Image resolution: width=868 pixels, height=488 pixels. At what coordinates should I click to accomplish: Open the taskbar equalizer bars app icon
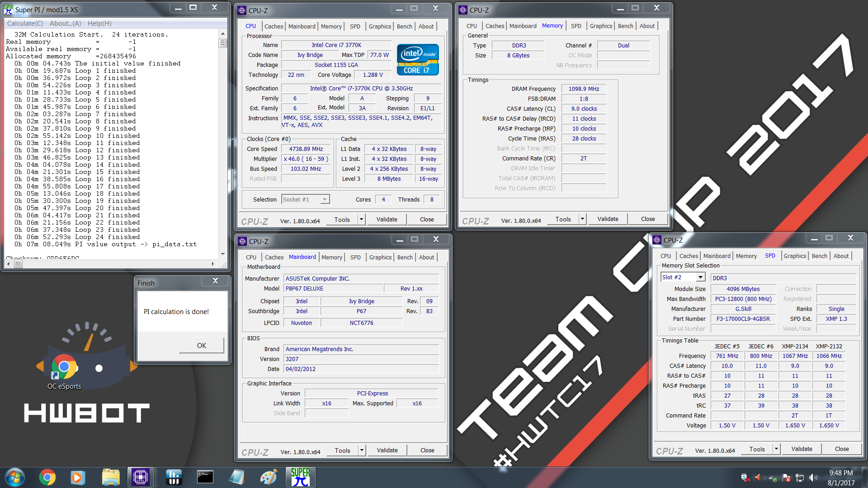pyautogui.click(x=173, y=477)
